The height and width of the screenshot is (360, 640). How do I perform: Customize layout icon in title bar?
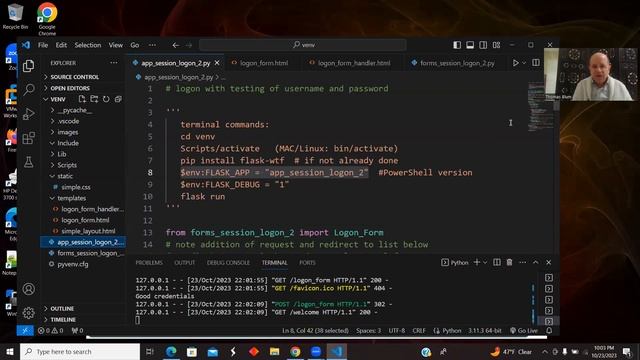click(x=496, y=45)
